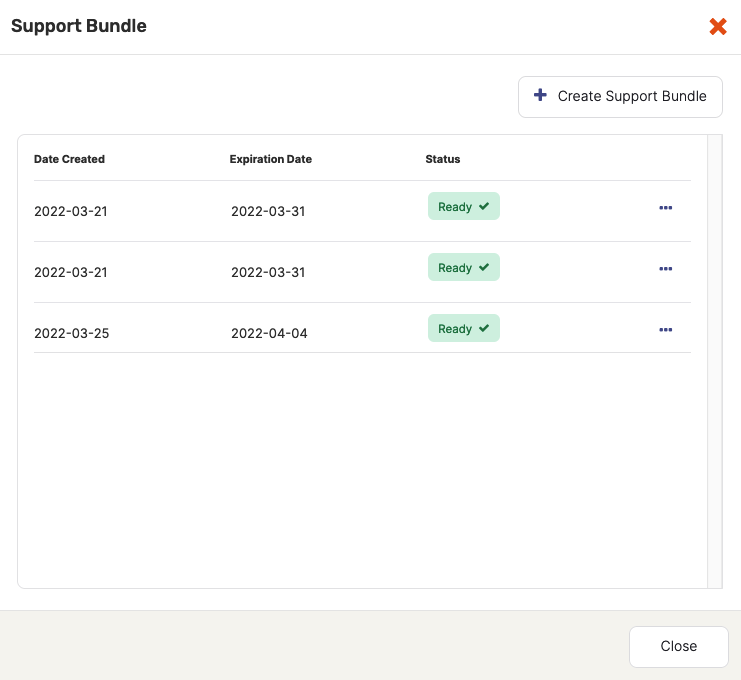The height and width of the screenshot is (680, 741).
Task: Click the 2022-04-04 expiration date cell
Action: pos(269,333)
